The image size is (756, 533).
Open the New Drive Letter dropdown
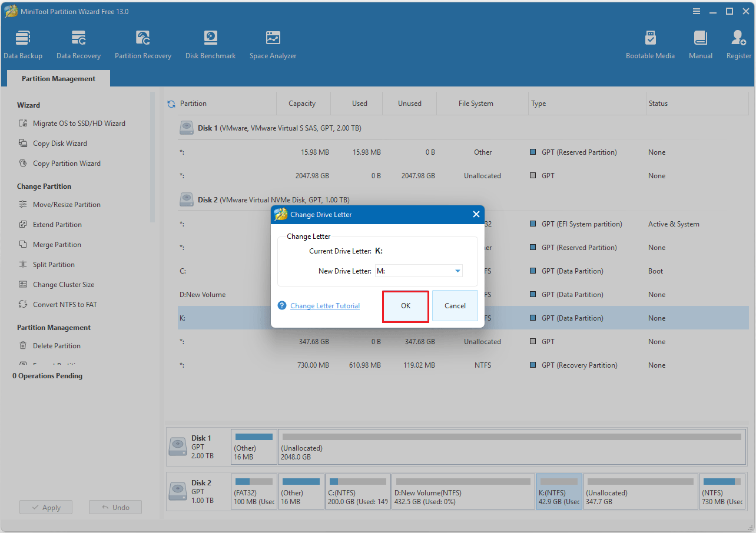pos(457,271)
